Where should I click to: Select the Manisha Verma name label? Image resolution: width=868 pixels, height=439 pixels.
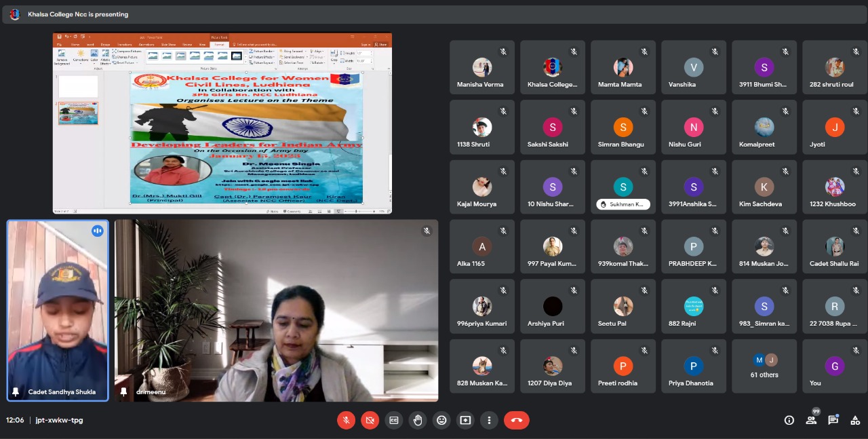[x=480, y=85]
